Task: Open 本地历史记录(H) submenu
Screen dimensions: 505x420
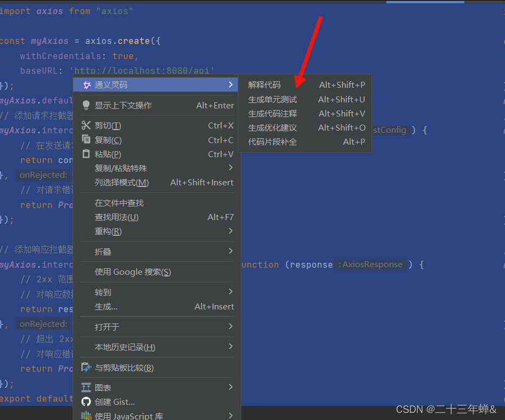Action: pos(156,347)
